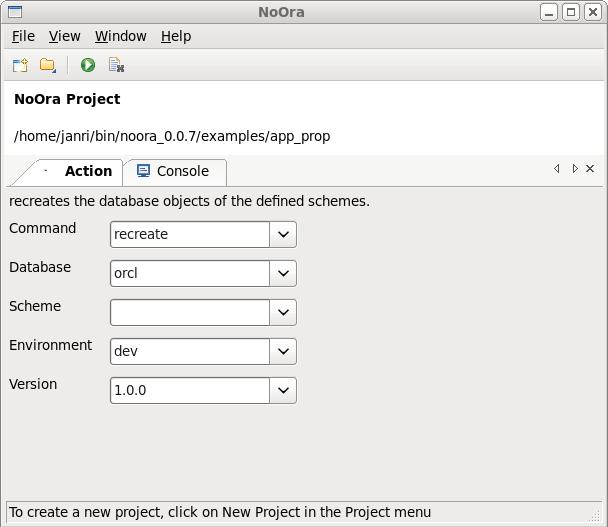Expand the Command dropdown arrow

(x=283, y=234)
